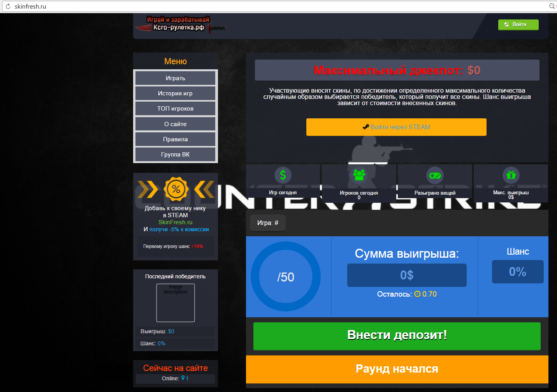Click the dollar sign Игр сегодня icon
The height and width of the screenshot is (392, 557).
[x=283, y=175]
